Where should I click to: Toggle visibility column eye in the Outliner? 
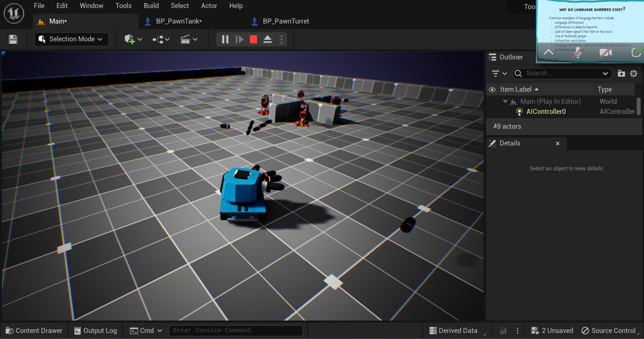coord(492,89)
